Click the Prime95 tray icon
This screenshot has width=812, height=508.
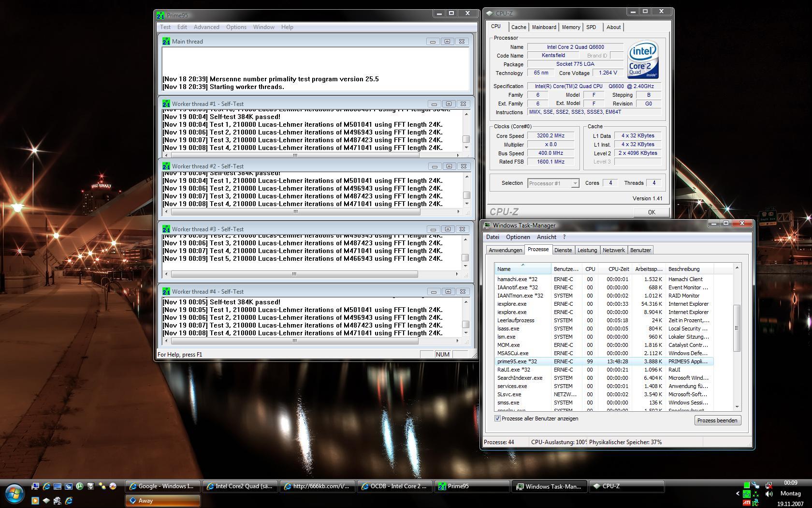(747, 494)
